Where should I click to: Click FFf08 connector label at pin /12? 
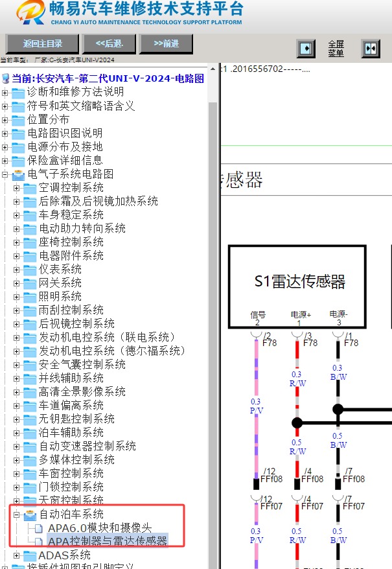tap(271, 479)
